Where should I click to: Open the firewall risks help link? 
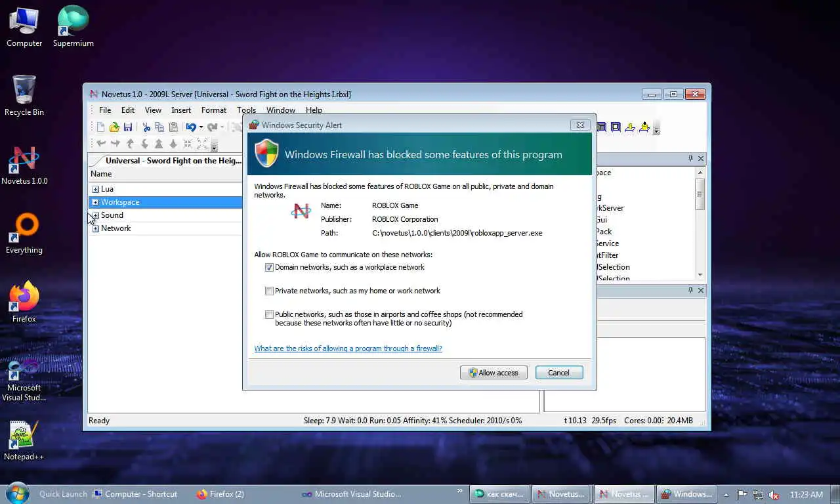pos(348,349)
